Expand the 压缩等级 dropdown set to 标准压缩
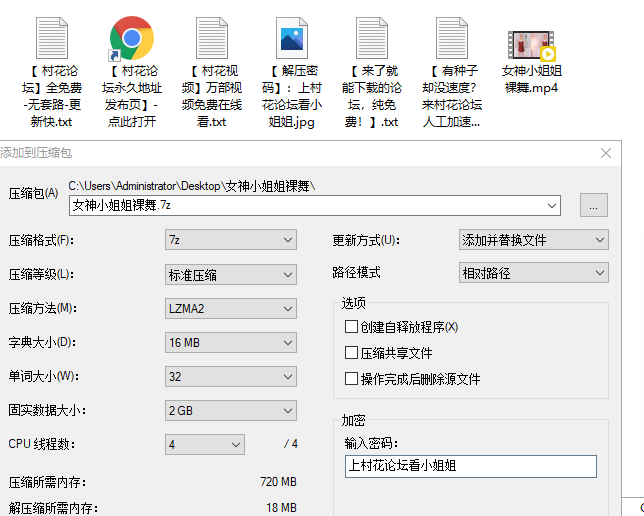The height and width of the screenshot is (516, 644). (x=231, y=274)
